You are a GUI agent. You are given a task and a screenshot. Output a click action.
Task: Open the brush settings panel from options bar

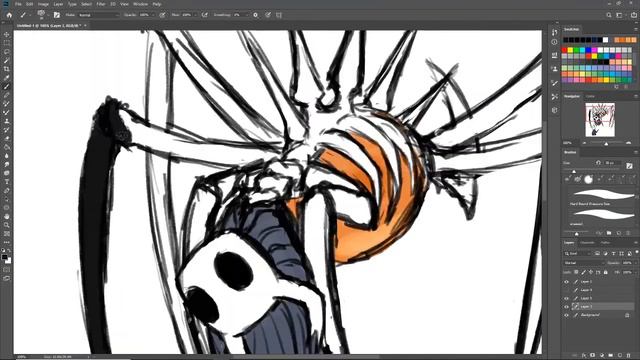click(x=57, y=15)
